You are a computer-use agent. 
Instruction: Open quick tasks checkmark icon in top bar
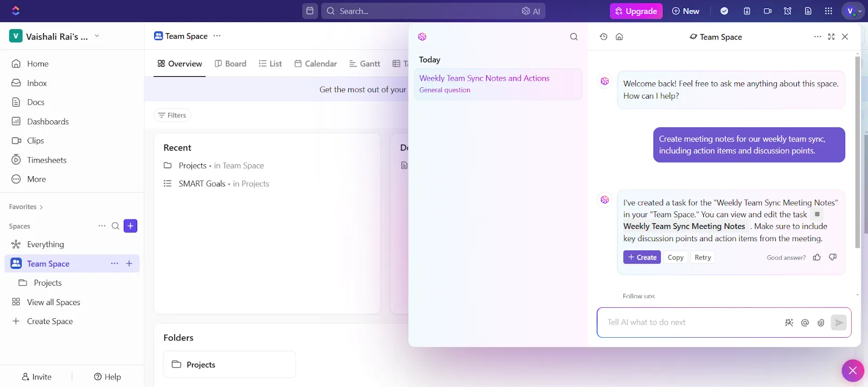724,11
